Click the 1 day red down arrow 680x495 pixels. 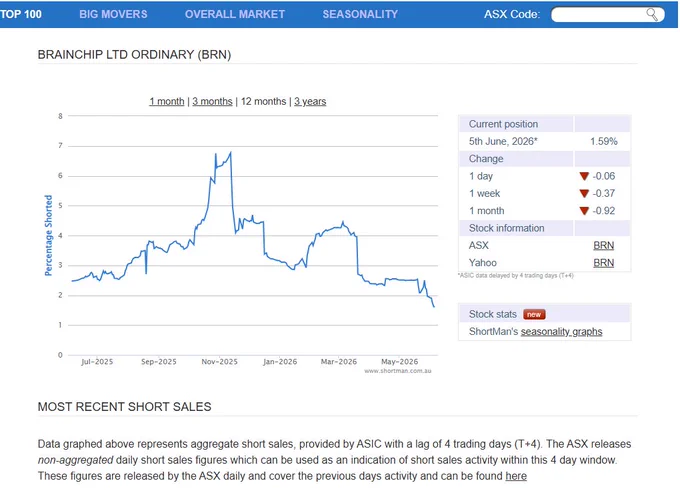tap(584, 176)
